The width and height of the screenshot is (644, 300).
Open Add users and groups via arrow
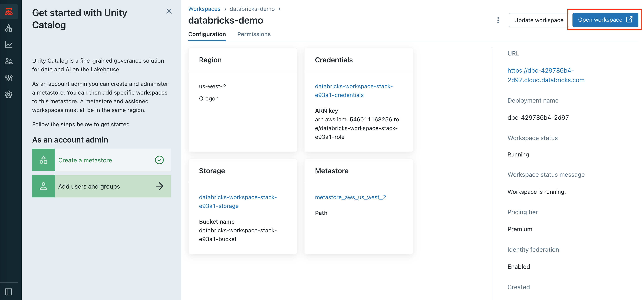[159, 186]
